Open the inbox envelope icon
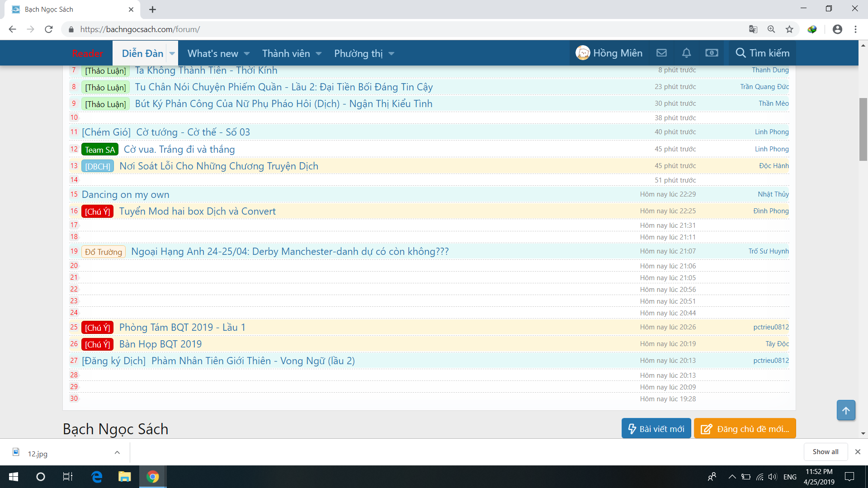This screenshot has width=868, height=488. coord(661,53)
